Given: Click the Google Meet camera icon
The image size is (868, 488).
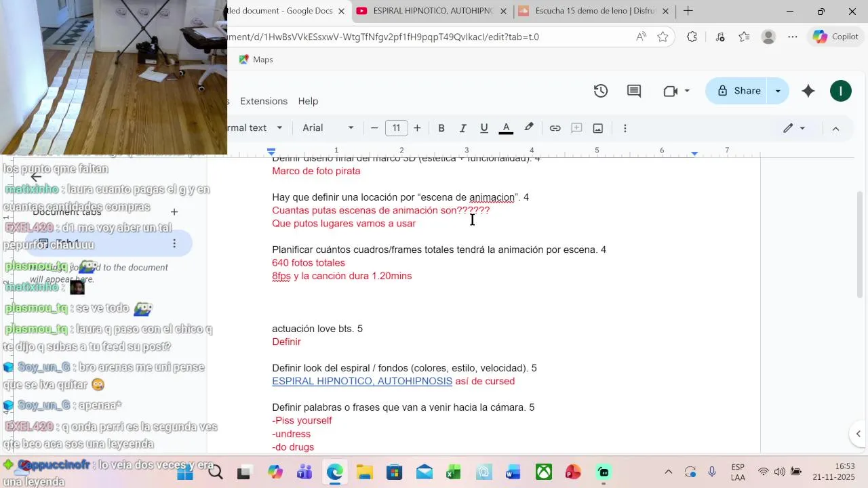Looking at the screenshot, I should click(x=670, y=91).
